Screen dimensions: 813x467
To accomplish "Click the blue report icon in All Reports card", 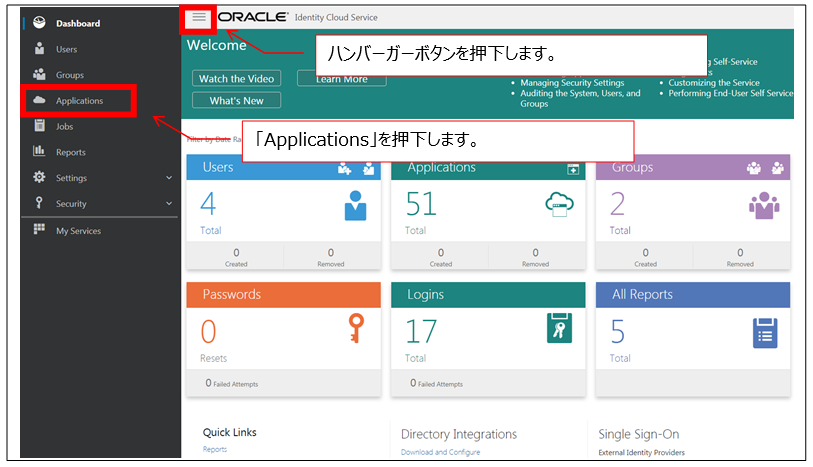I will click(x=765, y=333).
